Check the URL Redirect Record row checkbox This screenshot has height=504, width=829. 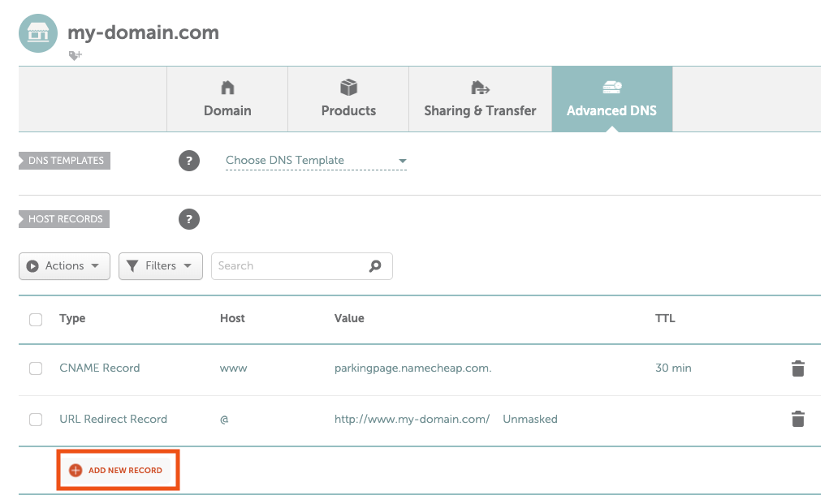point(36,420)
